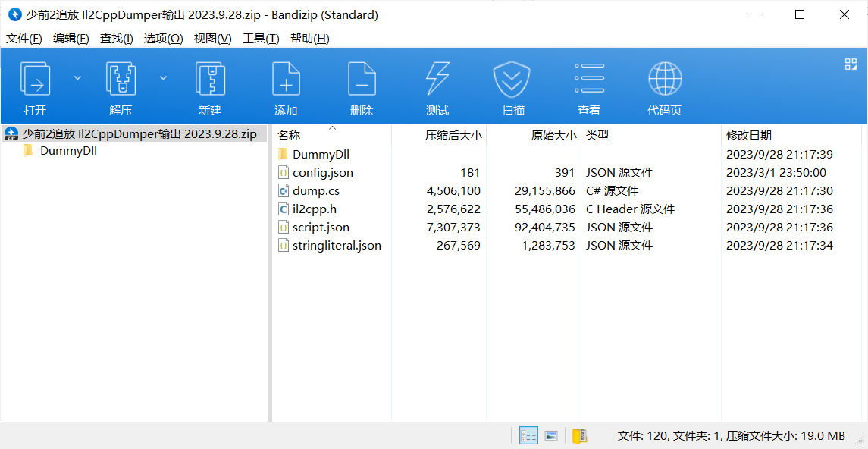Viewport: 868px width, 449px height.
Task: Open the 编辑(E) menu
Action: coord(71,38)
